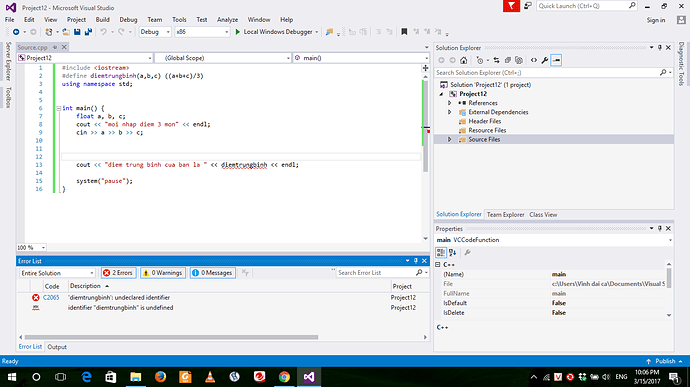690x387 pixels.
Task: Expand the External Dependencies node
Action: click(x=449, y=112)
